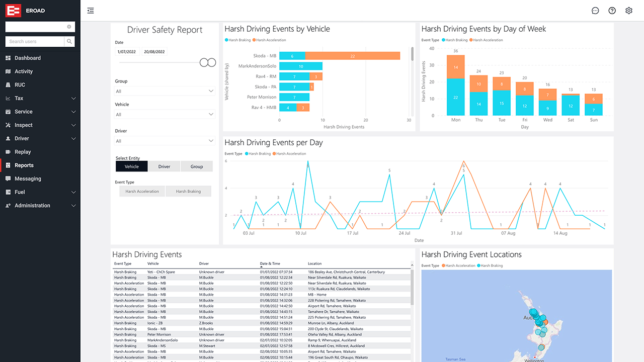Expand the Administration submenu chevron

click(74, 206)
